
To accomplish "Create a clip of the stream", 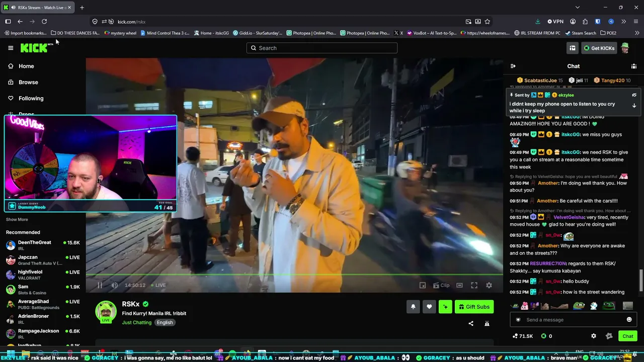I will pyautogui.click(x=441, y=285).
